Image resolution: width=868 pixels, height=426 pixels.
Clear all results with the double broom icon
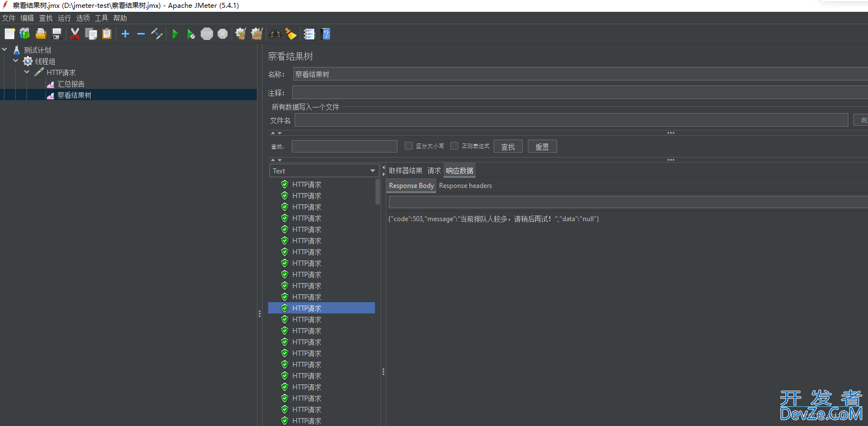[x=257, y=34]
